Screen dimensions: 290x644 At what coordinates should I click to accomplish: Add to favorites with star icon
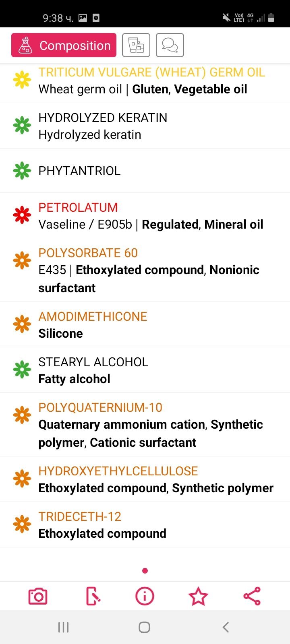click(x=198, y=596)
